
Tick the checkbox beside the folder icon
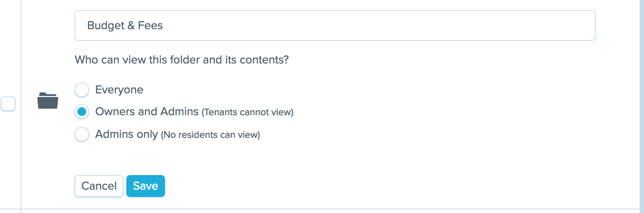pyautogui.click(x=8, y=104)
